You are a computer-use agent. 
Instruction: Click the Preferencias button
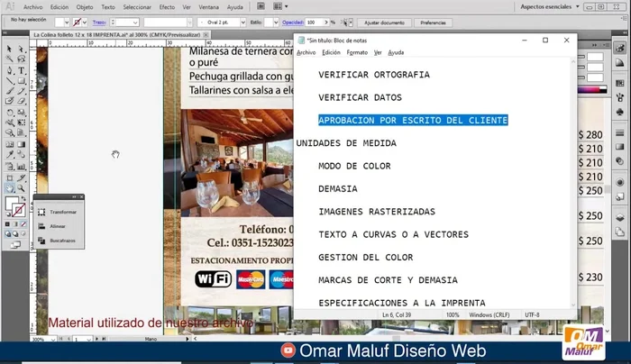pyautogui.click(x=433, y=20)
